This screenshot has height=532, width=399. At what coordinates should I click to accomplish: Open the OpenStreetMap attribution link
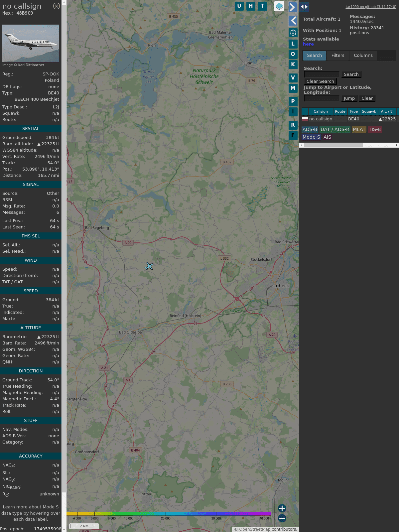pos(255,529)
